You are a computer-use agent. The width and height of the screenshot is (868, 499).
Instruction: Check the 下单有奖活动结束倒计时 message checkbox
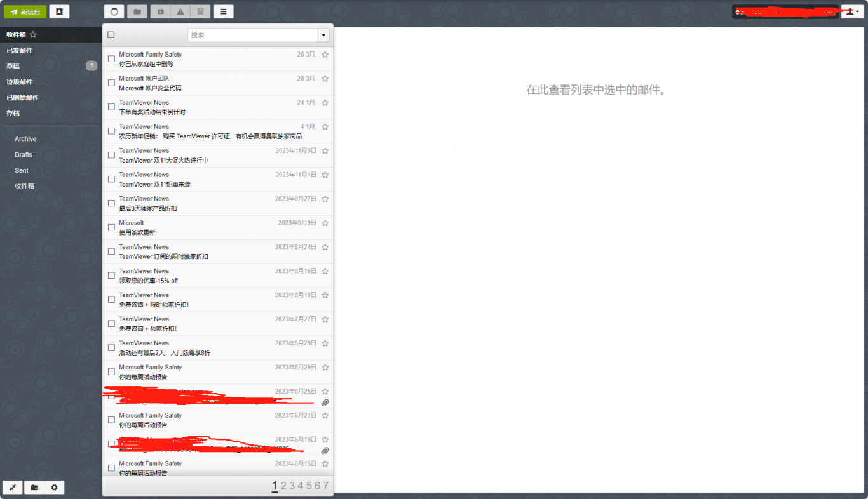(x=111, y=107)
